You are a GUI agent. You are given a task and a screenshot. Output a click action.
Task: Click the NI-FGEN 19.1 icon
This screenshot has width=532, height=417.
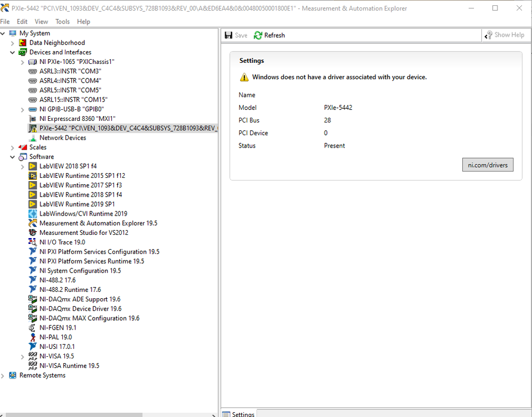(x=32, y=328)
